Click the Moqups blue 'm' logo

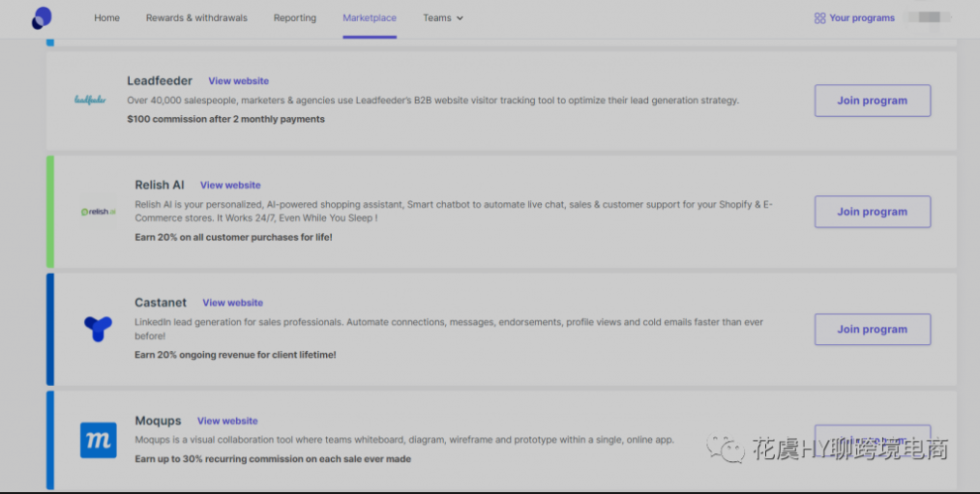98,440
